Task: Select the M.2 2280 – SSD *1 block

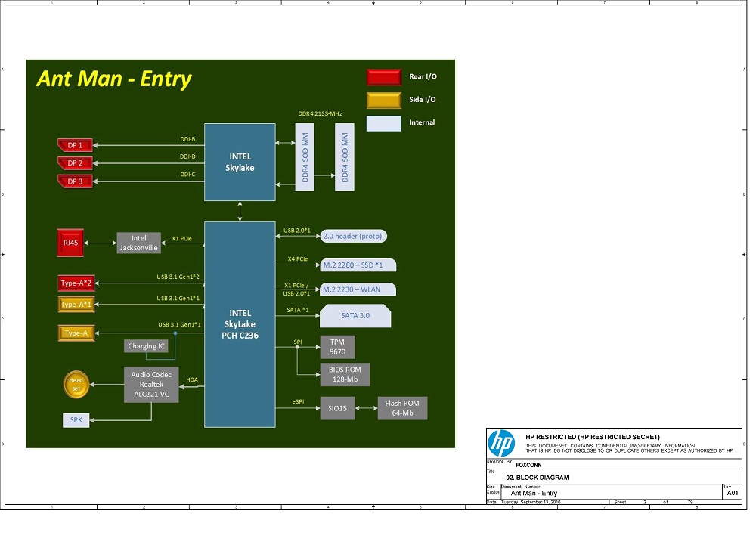Action: (358, 265)
